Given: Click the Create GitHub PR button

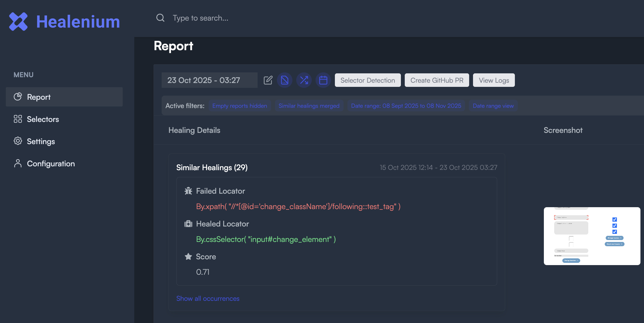Looking at the screenshot, I should [x=437, y=80].
